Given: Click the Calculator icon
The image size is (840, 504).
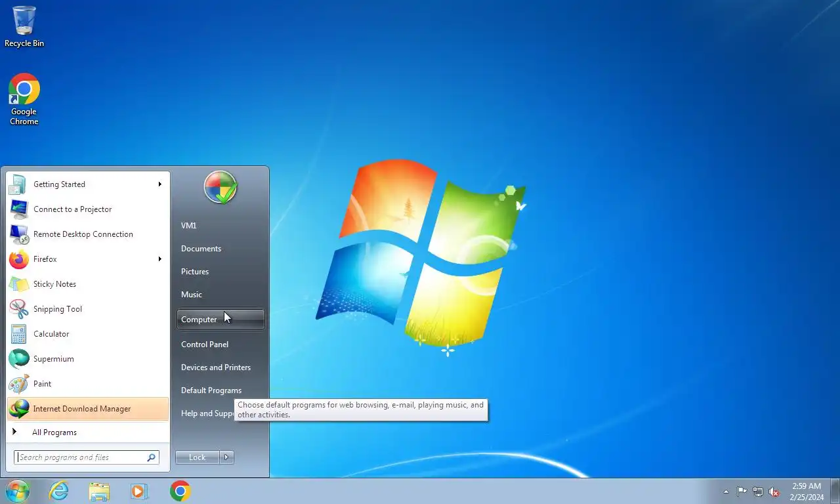Looking at the screenshot, I should click(18, 334).
